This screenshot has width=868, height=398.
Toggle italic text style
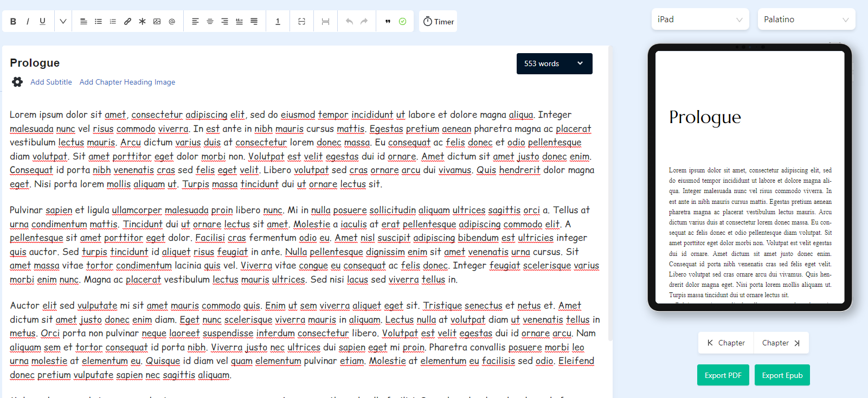point(28,22)
